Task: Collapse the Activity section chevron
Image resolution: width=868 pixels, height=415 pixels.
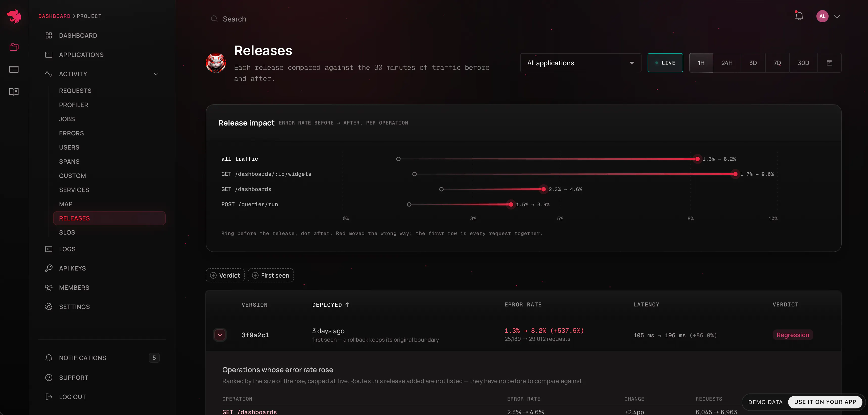Action: click(156, 74)
